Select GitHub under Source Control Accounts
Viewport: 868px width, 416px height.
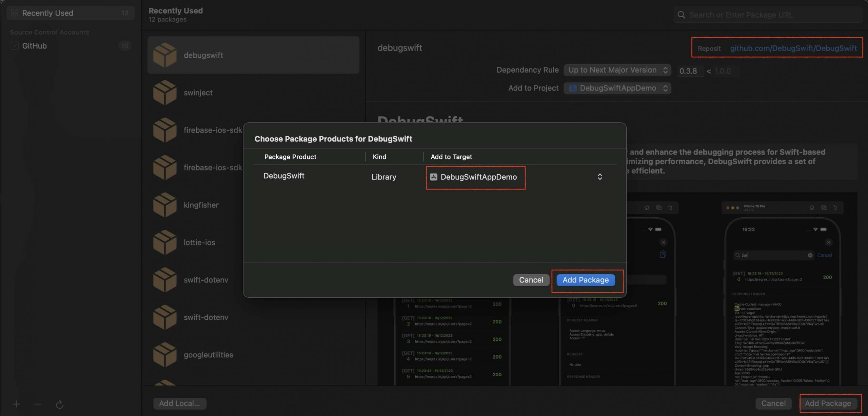[x=71, y=45]
